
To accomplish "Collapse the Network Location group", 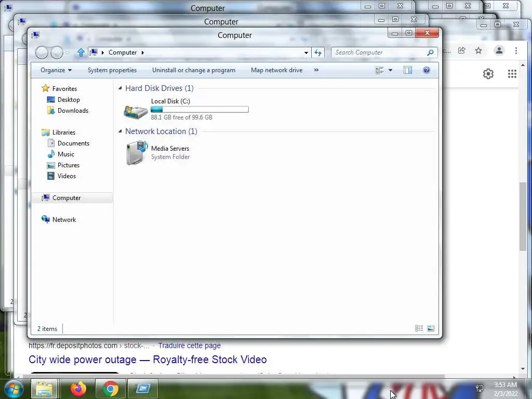I will [120, 131].
